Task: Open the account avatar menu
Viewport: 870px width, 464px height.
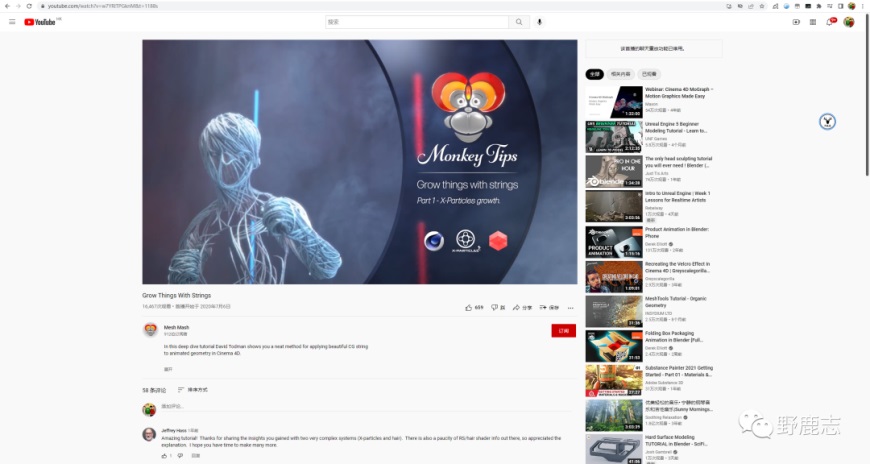Action: coord(849,22)
